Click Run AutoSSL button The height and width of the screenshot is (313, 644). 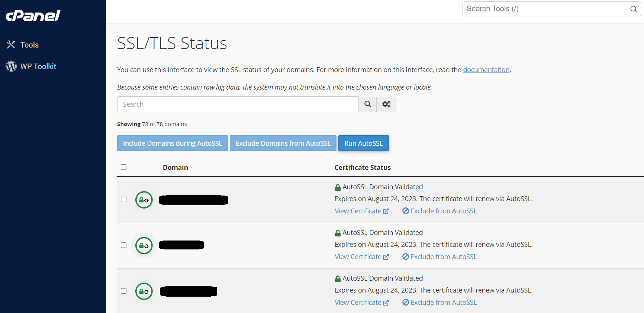pos(364,143)
